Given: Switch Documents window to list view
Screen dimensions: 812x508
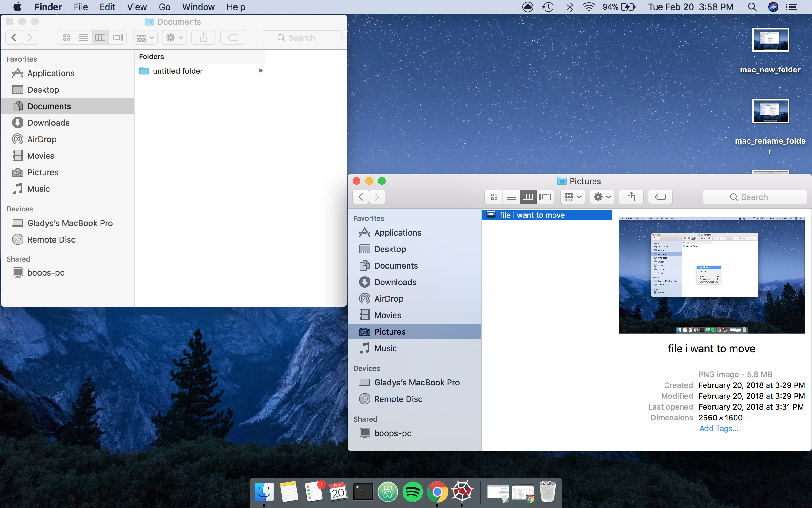Looking at the screenshot, I should (83, 37).
